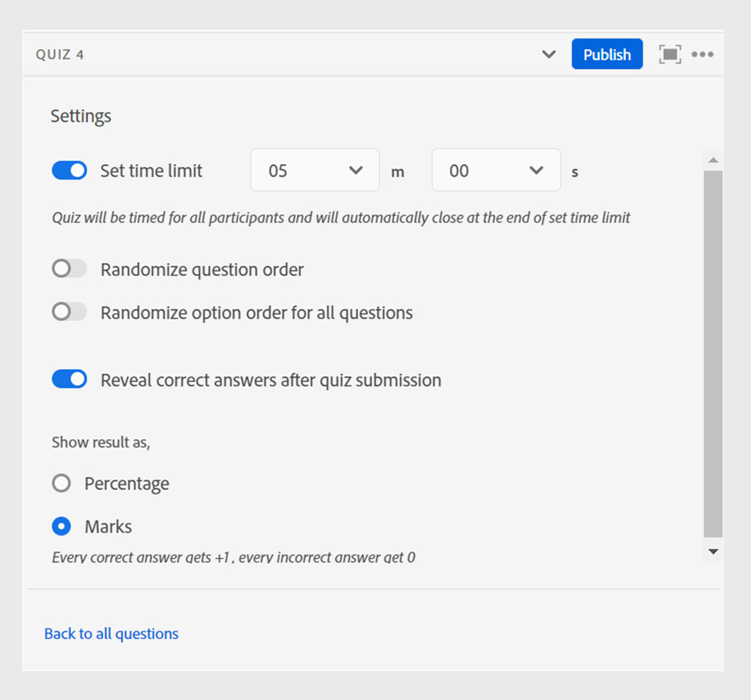751x700 pixels.
Task: Click the scrollbar down arrow
Action: [712, 552]
